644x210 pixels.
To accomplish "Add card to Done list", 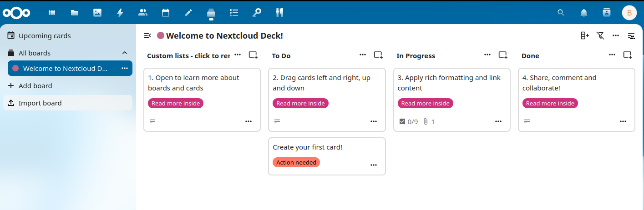I will pos(628,55).
